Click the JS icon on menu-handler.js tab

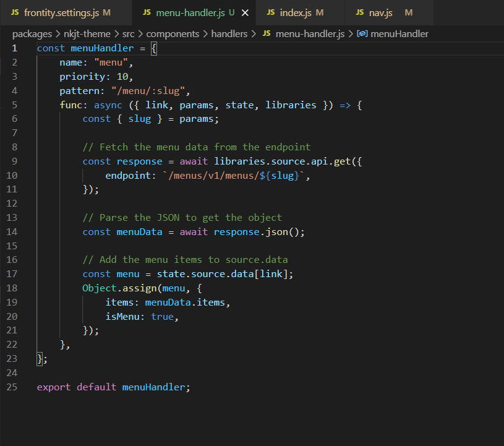pos(145,12)
